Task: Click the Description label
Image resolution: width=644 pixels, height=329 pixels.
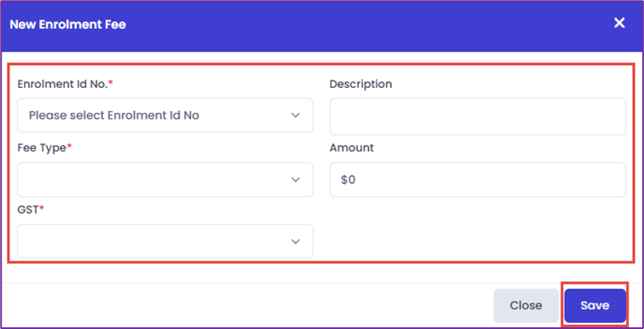Action: point(360,85)
